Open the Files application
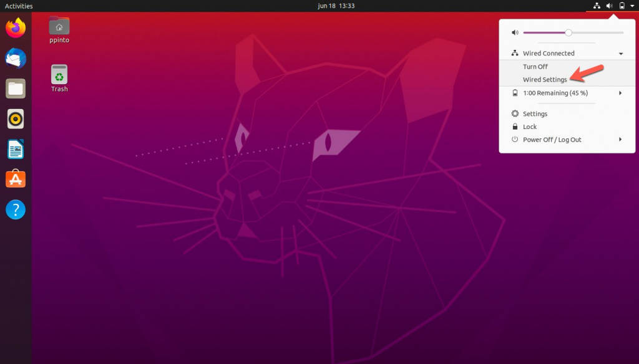The width and height of the screenshot is (639, 364). 15,89
